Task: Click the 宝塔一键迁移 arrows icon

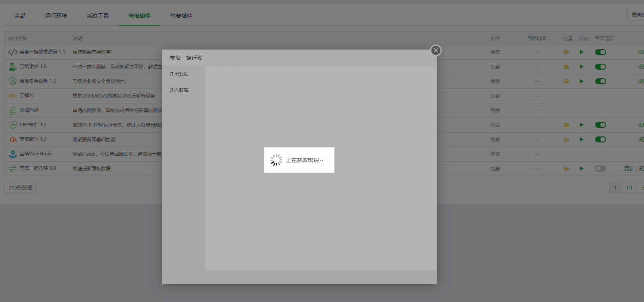Action: click(13, 169)
